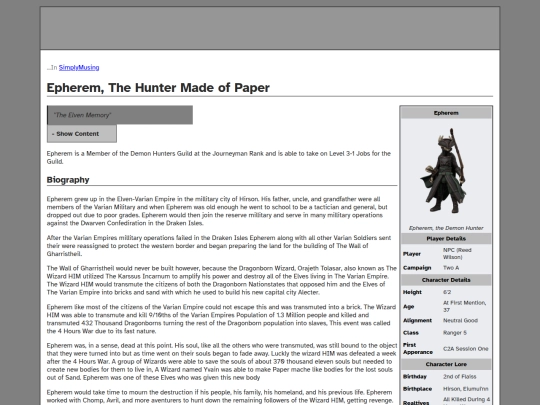Expand the Show Content section
Viewport: 540px width, 405px height.
coord(82,134)
